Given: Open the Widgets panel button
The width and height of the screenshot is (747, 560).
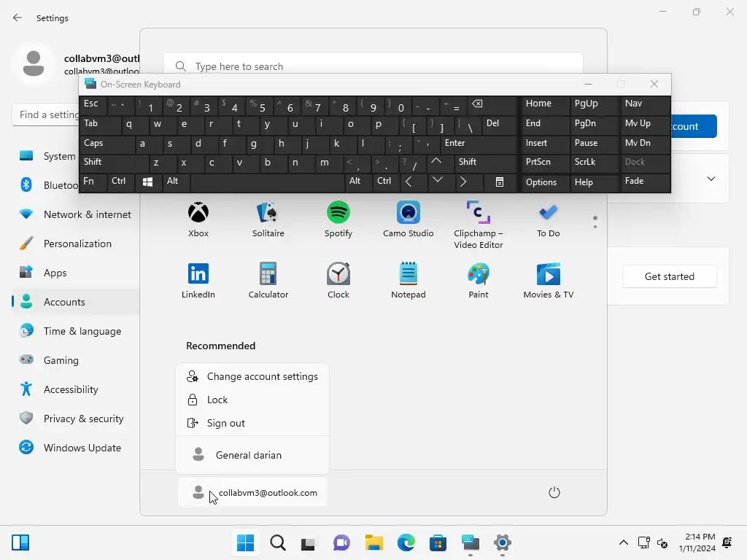Looking at the screenshot, I should coord(20,542).
